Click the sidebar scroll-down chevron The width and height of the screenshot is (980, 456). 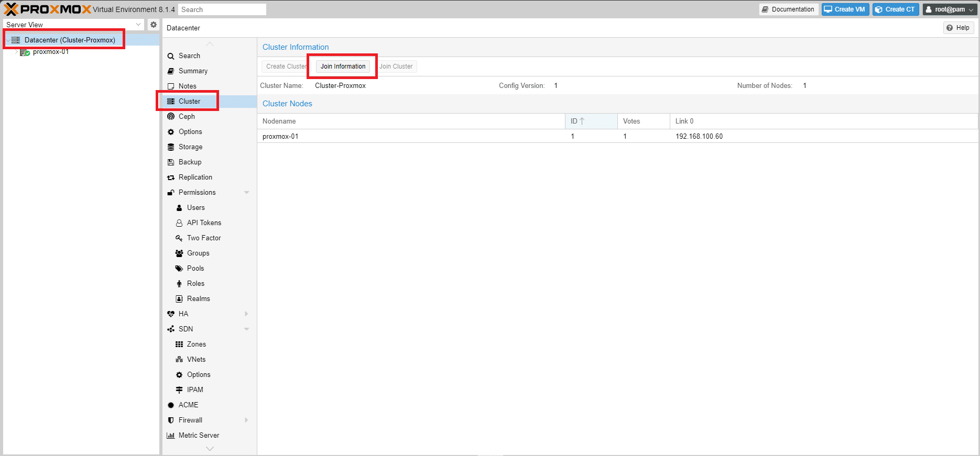[210, 449]
